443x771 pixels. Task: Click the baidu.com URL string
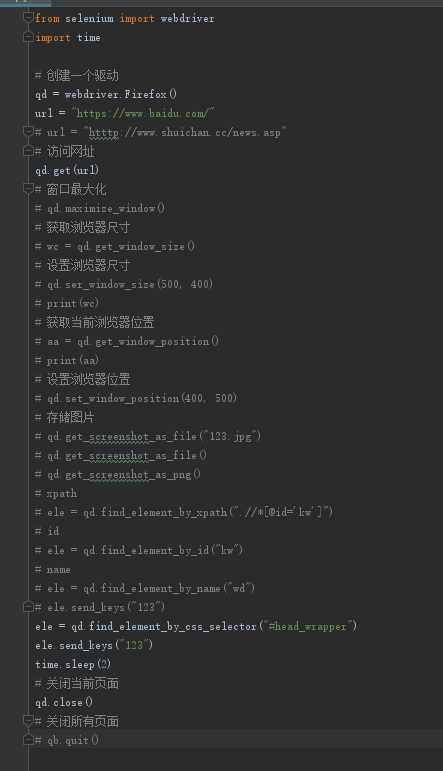click(x=143, y=113)
